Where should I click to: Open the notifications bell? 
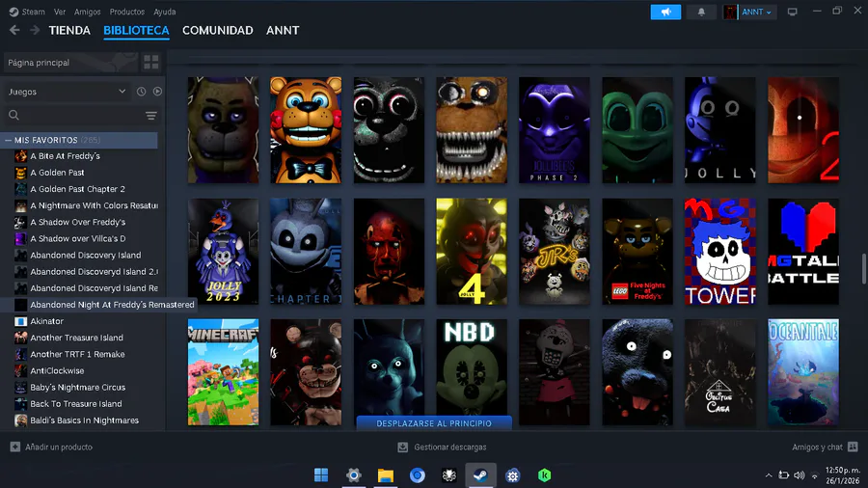(x=701, y=12)
